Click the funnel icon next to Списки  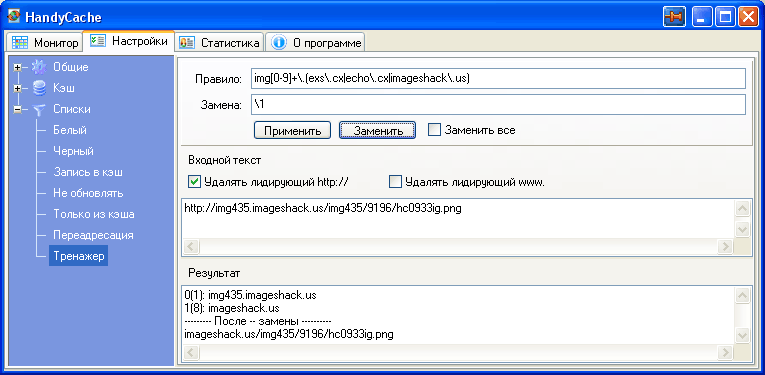(x=39, y=109)
